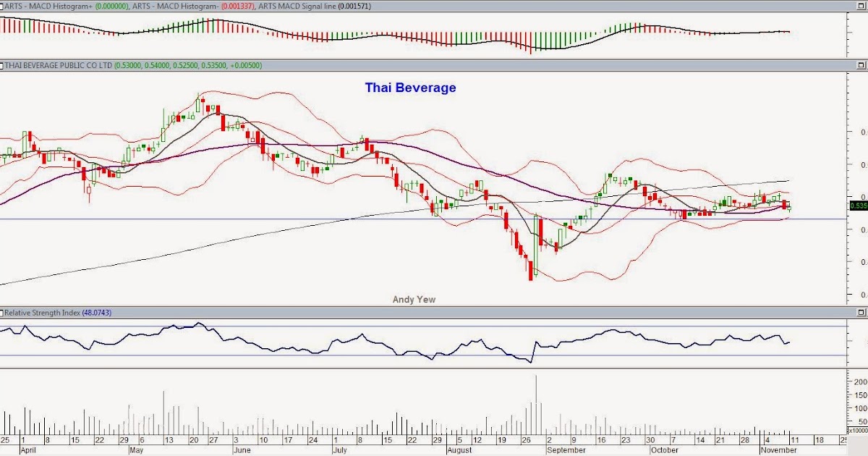Click the Thai Beverage chart title text
This screenshot has height=456, width=868.
click(x=409, y=88)
